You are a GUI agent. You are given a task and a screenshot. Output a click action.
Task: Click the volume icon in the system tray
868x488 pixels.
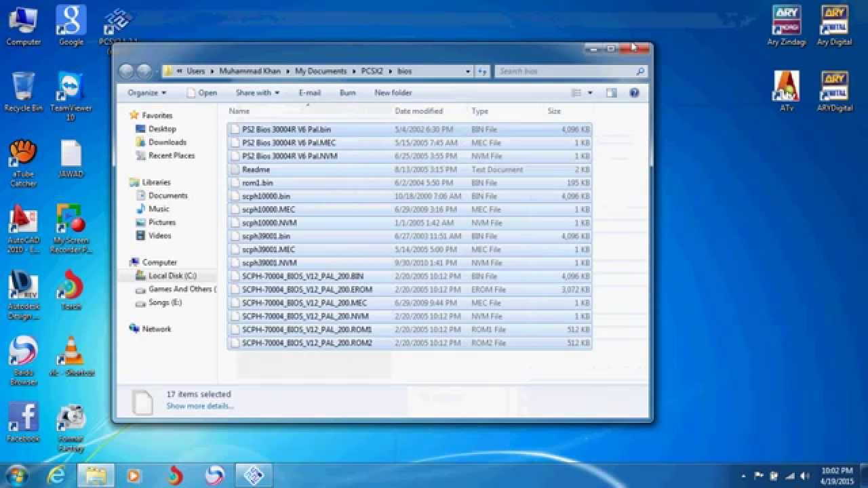click(804, 476)
